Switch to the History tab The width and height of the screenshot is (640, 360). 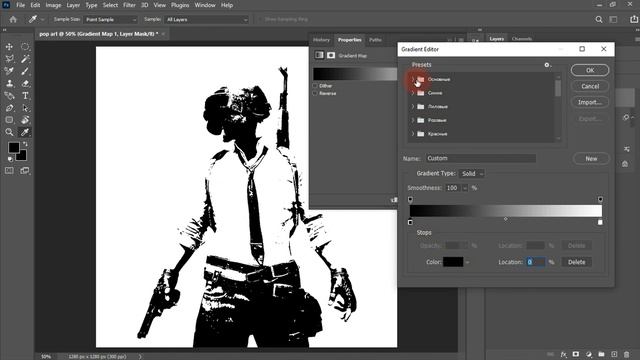[321, 40]
